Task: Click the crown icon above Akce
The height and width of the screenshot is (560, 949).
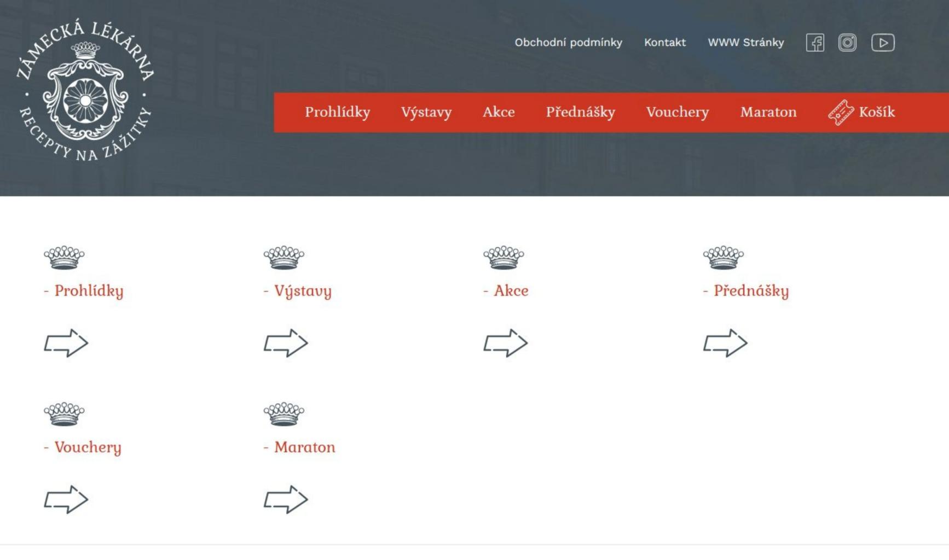Action: point(504,258)
